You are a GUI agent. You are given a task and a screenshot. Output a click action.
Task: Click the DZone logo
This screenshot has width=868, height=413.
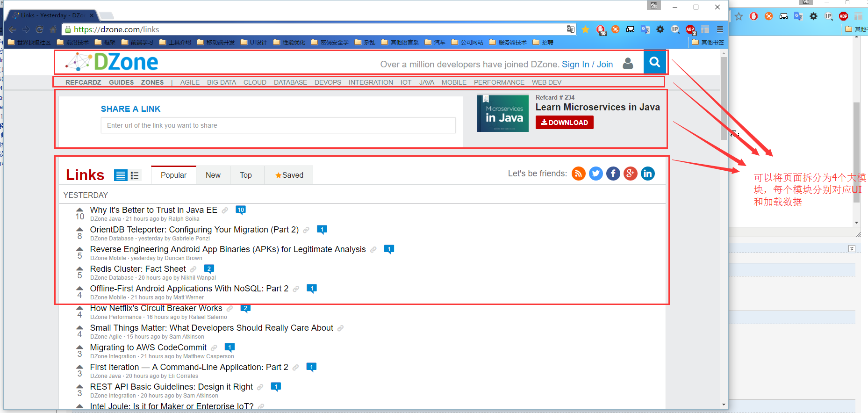[x=112, y=62]
